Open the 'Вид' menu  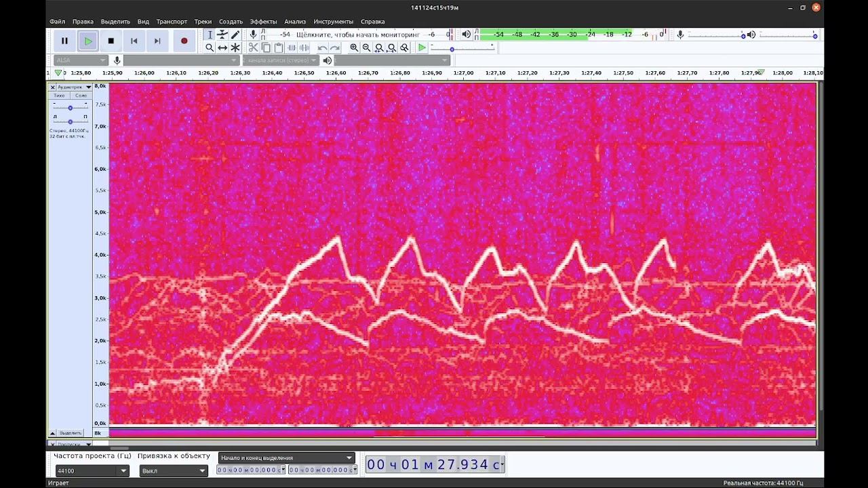click(143, 22)
